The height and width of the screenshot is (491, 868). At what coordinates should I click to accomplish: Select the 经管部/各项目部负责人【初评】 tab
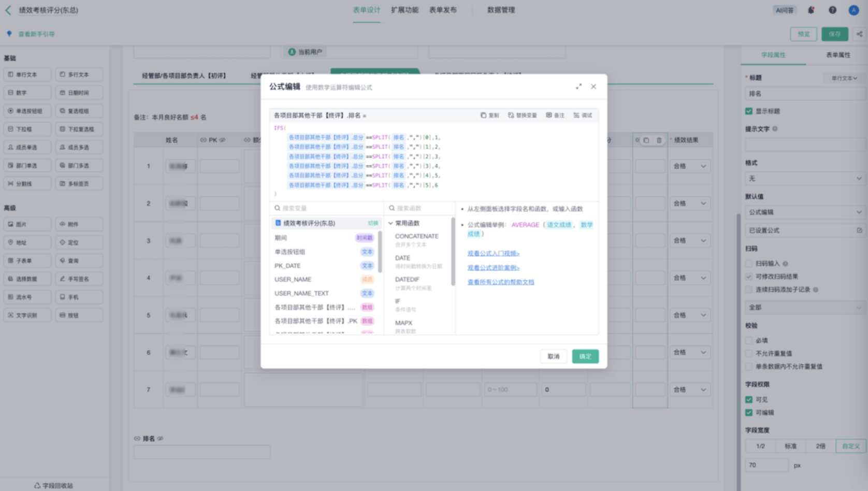(184, 76)
